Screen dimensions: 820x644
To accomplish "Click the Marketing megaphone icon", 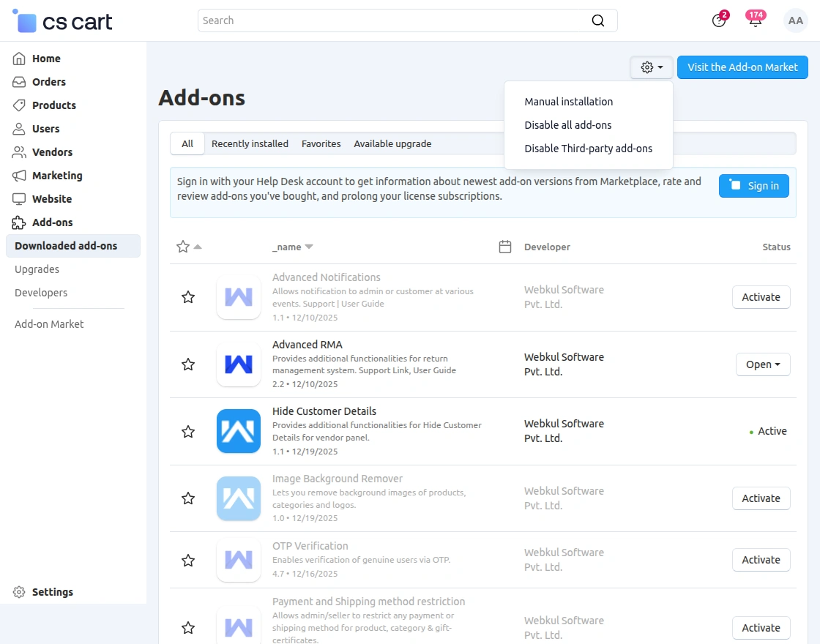I will 19,176.
